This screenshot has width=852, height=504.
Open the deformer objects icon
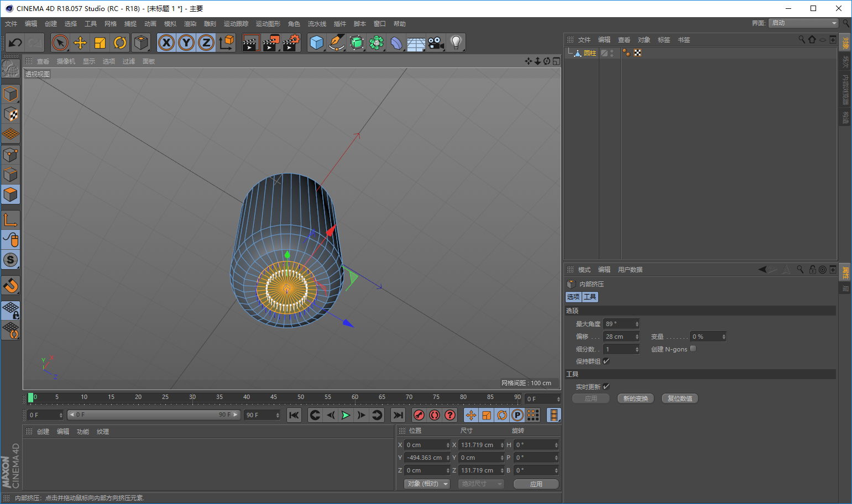coord(396,43)
